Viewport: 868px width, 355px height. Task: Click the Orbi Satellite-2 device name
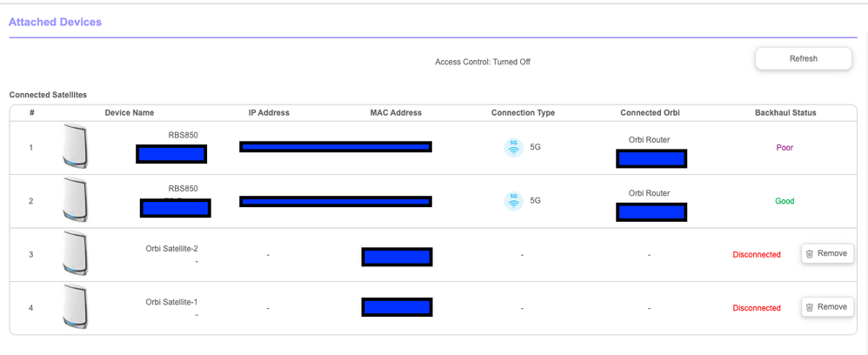(171, 249)
